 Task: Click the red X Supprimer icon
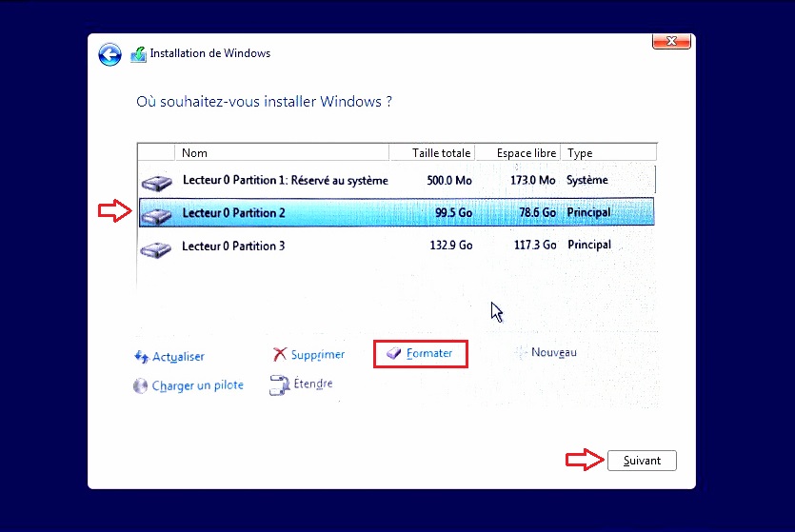tap(280, 354)
